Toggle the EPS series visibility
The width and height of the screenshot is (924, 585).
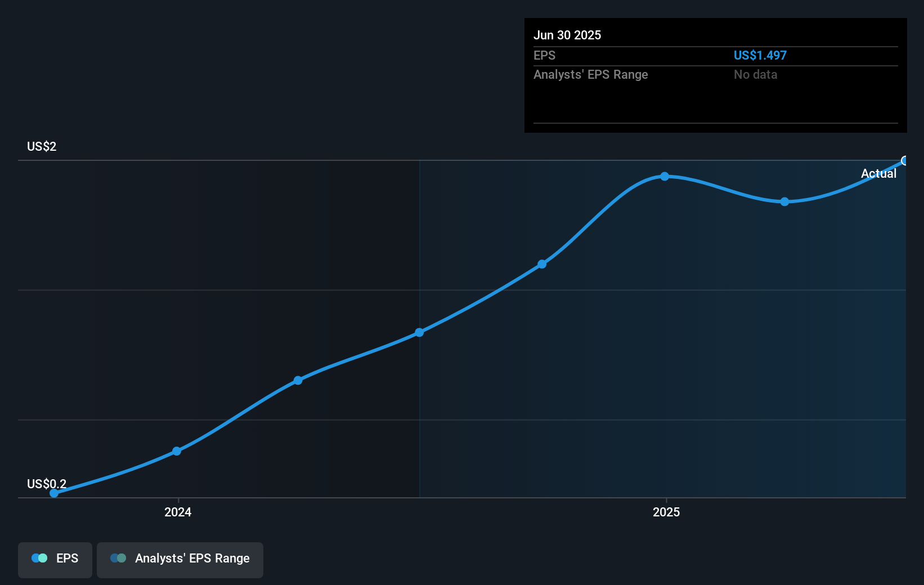point(55,559)
